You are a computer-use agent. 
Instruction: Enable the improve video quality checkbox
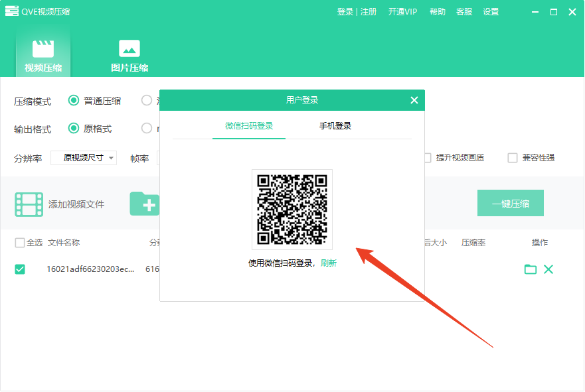[x=427, y=158]
